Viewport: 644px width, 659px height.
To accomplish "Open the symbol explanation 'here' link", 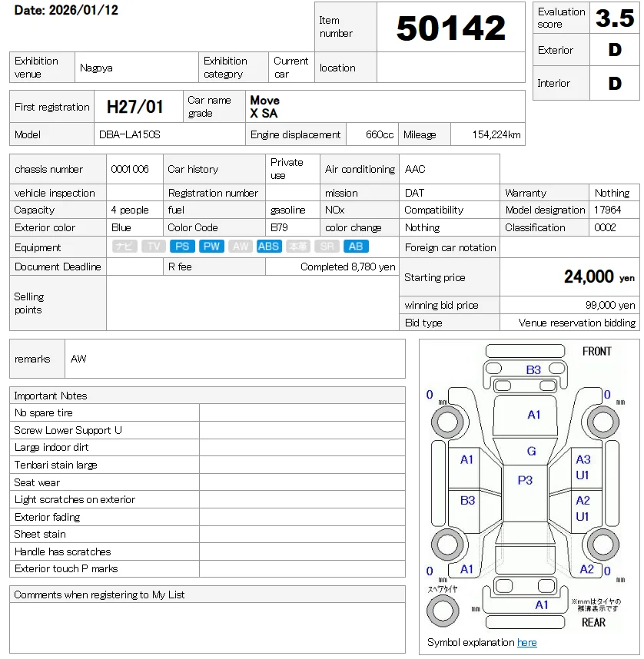I will coord(526,643).
